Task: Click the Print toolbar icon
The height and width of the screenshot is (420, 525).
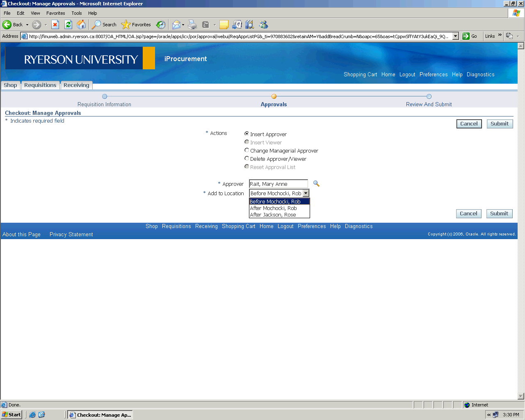Action: 192,25
